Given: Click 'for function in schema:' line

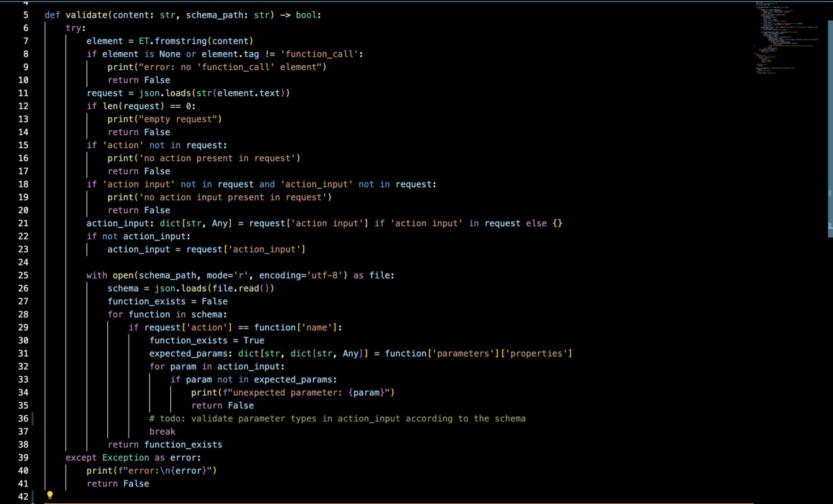Looking at the screenshot, I should [x=167, y=314].
